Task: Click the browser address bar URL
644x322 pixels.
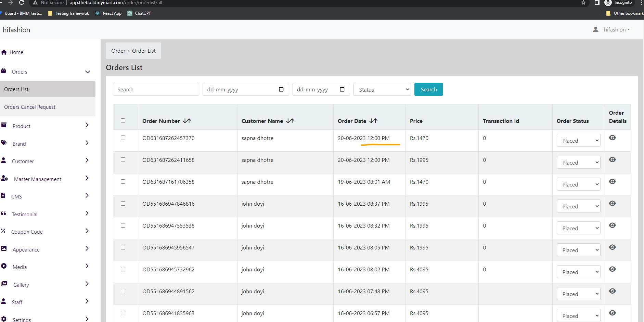Action: click(x=116, y=3)
